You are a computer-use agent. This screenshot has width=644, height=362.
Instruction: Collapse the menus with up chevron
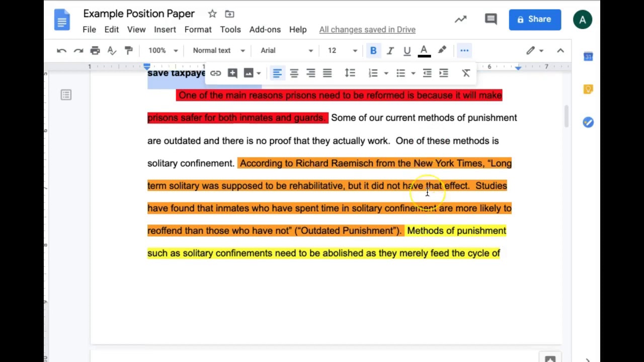coord(560,50)
